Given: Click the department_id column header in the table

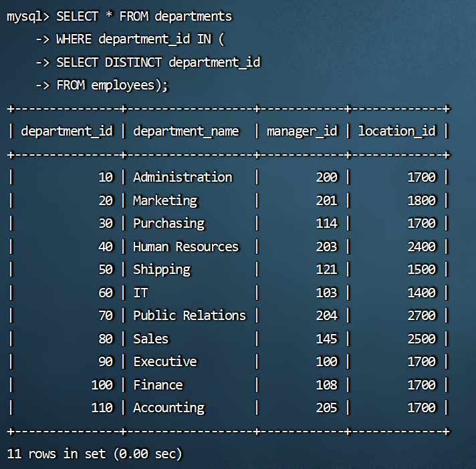Looking at the screenshot, I should pyautogui.click(x=67, y=131).
